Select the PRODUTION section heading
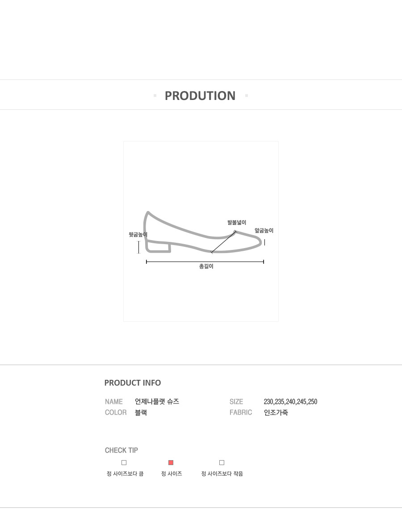The width and height of the screenshot is (402, 532). (200, 96)
